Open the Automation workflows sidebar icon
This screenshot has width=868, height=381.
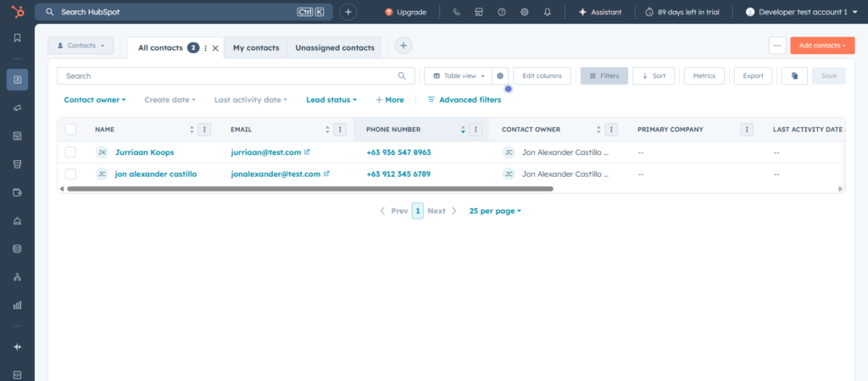tap(17, 277)
